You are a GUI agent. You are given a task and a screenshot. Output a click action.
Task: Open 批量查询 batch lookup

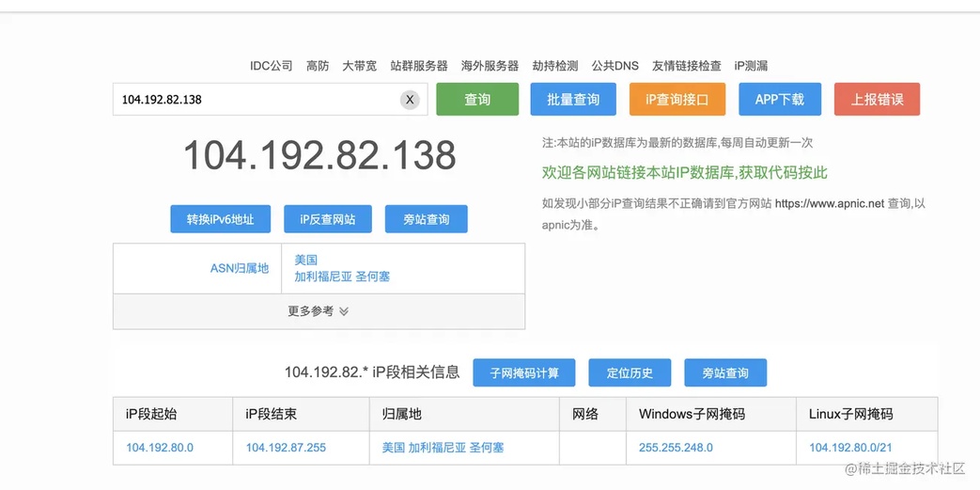(x=573, y=99)
